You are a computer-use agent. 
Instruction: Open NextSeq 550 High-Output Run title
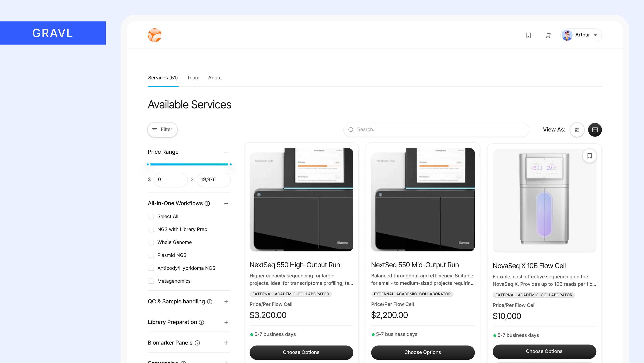click(x=295, y=265)
